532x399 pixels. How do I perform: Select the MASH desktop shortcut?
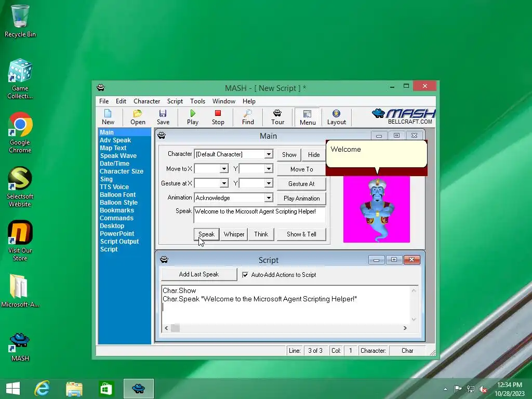pyautogui.click(x=20, y=347)
